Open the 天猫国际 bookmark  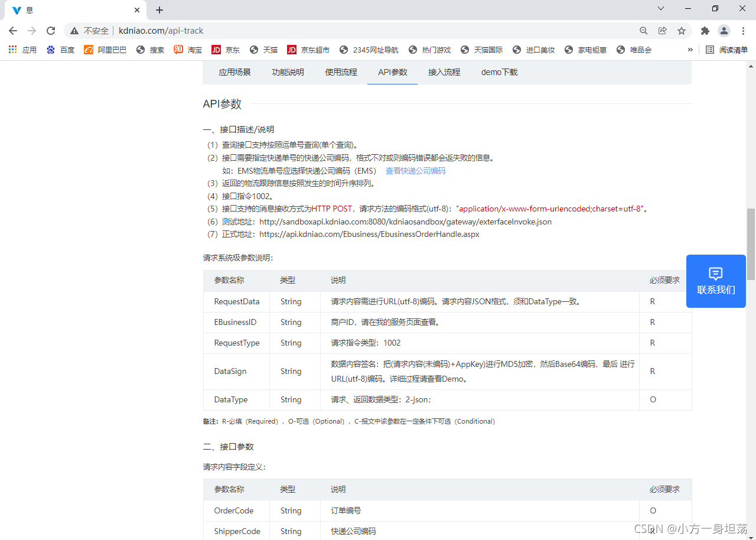[481, 50]
